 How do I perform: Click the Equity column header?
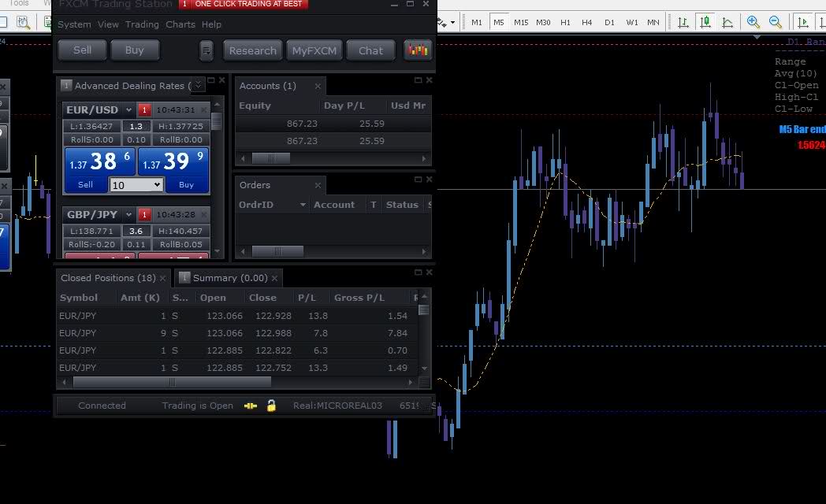click(x=255, y=106)
